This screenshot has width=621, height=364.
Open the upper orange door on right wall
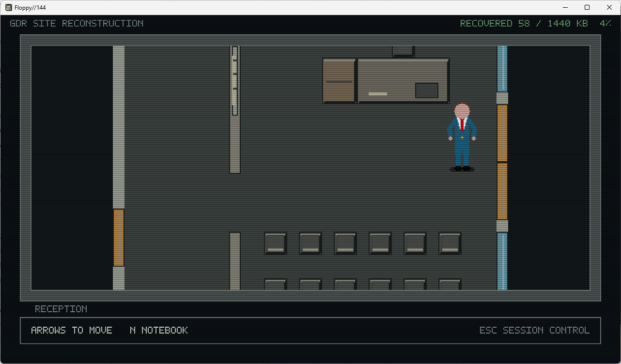click(x=502, y=133)
